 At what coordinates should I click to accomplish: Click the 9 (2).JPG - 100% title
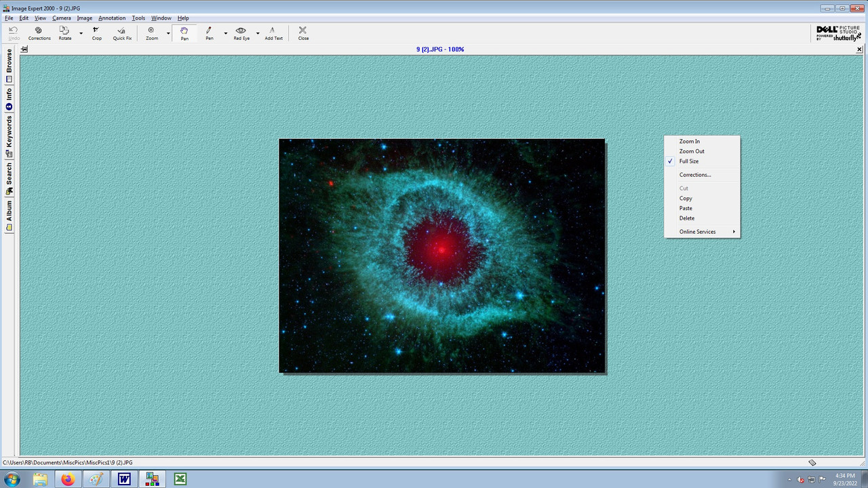(440, 49)
